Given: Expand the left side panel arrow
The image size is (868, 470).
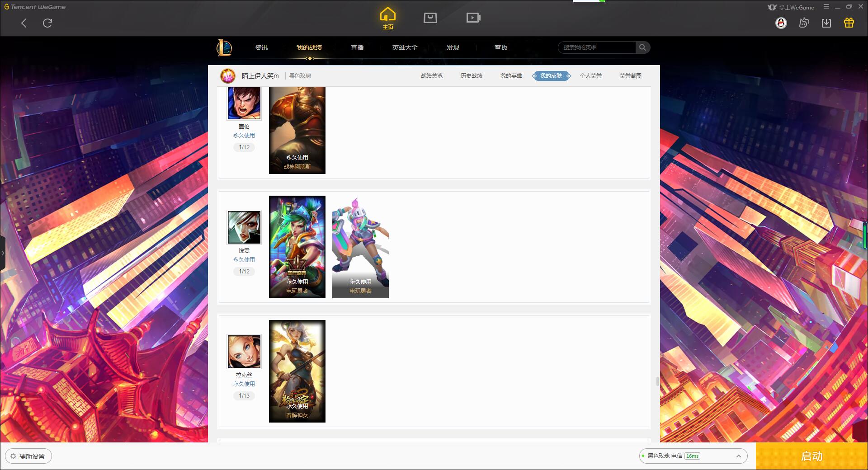Looking at the screenshot, I should [x=2, y=253].
